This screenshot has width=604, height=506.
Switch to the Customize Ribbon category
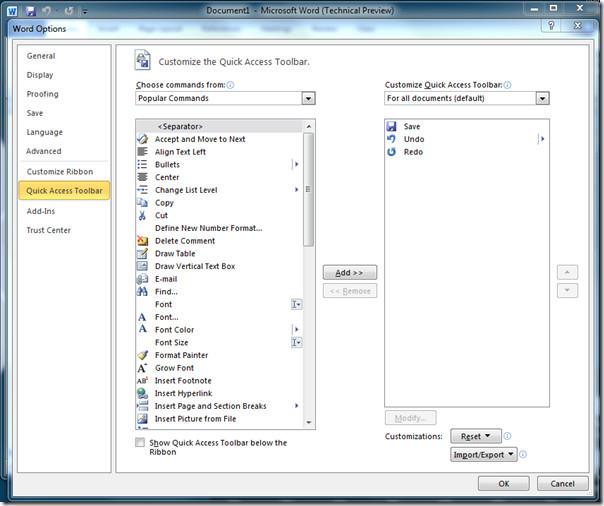coord(60,172)
